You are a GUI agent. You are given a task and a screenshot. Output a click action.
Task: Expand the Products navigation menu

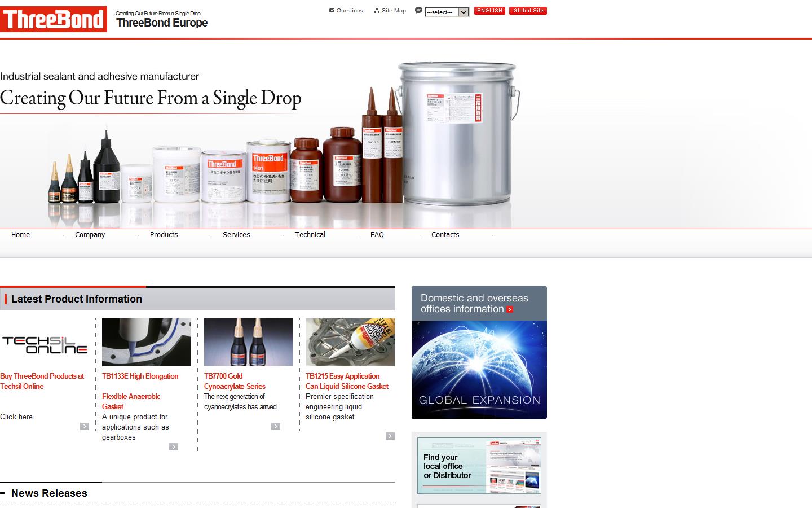click(164, 235)
